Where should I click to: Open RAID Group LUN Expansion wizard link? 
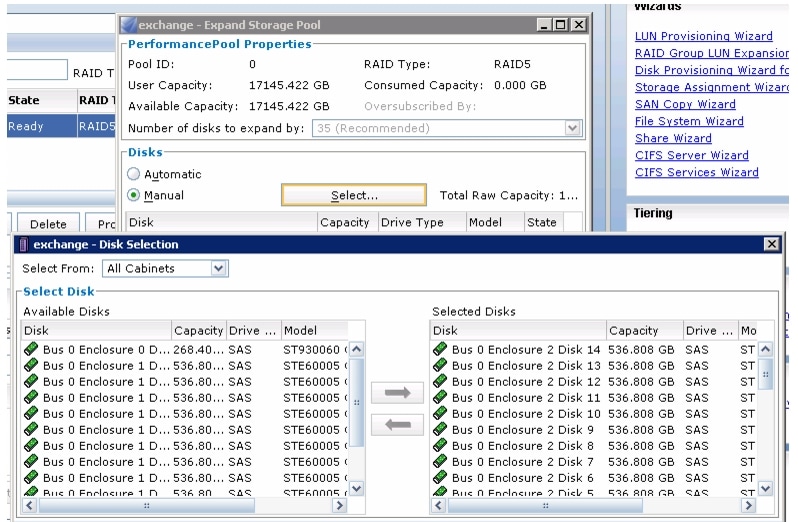(x=711, y=53)
